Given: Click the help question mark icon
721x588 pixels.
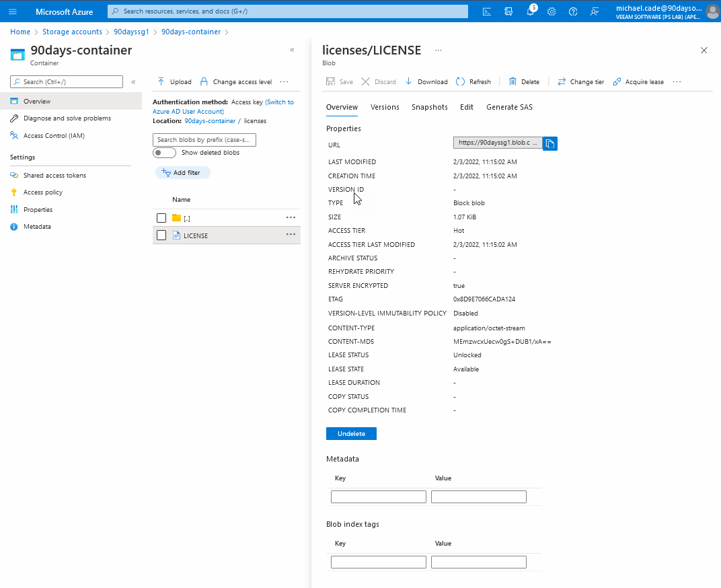Looking at the screenshot, I should 573,11.
